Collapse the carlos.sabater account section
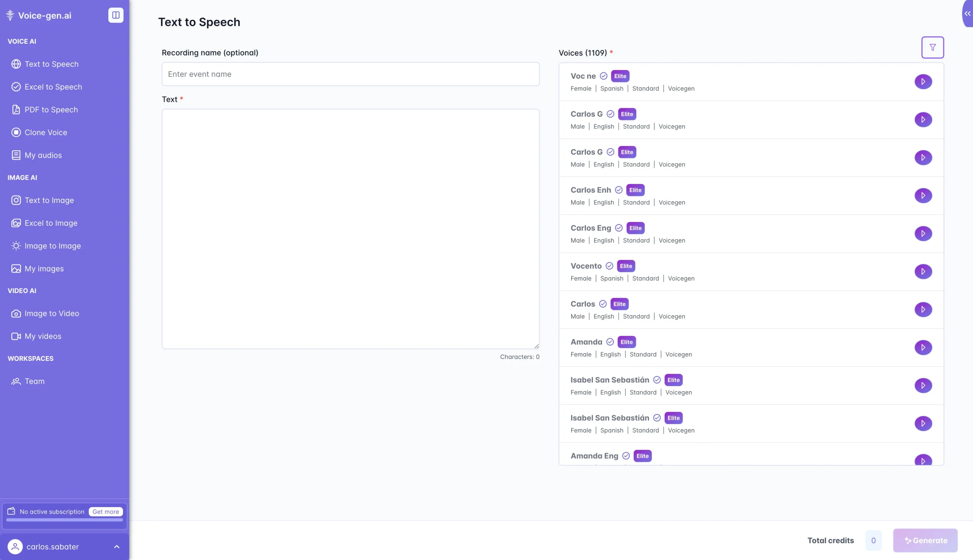 coord(117,546)
